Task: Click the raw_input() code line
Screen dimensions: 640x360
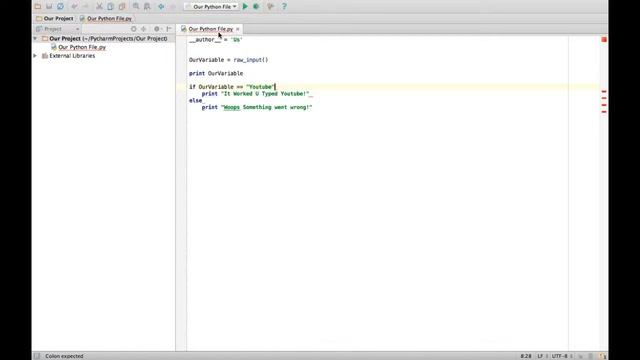Action: pyautogui.click(x=229, y=60)
